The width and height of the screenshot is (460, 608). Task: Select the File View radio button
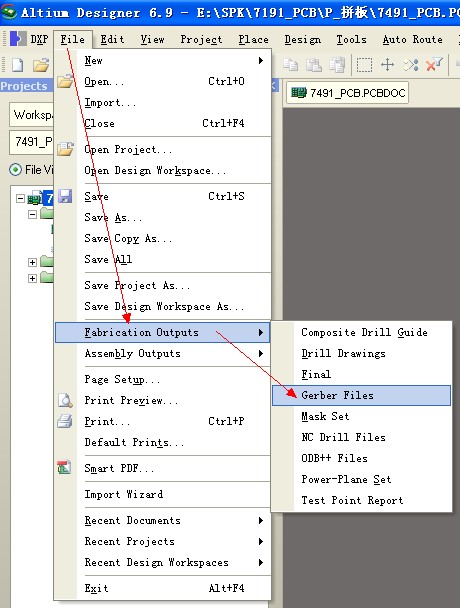pyautogui.click(x=15, y=169)
